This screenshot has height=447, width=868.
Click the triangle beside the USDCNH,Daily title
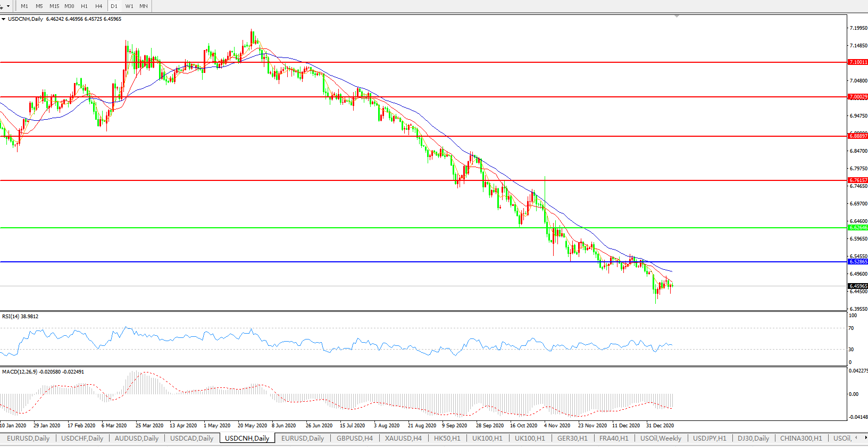point(4,19)
